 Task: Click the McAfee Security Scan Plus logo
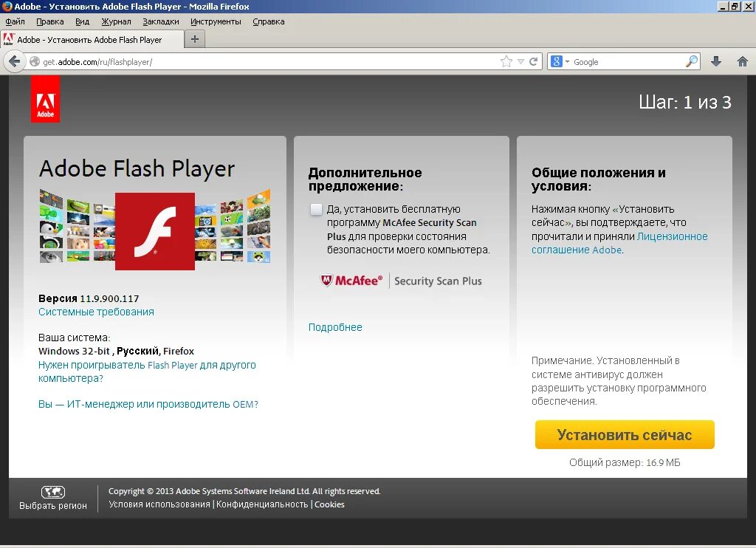(x=401, y=281)
